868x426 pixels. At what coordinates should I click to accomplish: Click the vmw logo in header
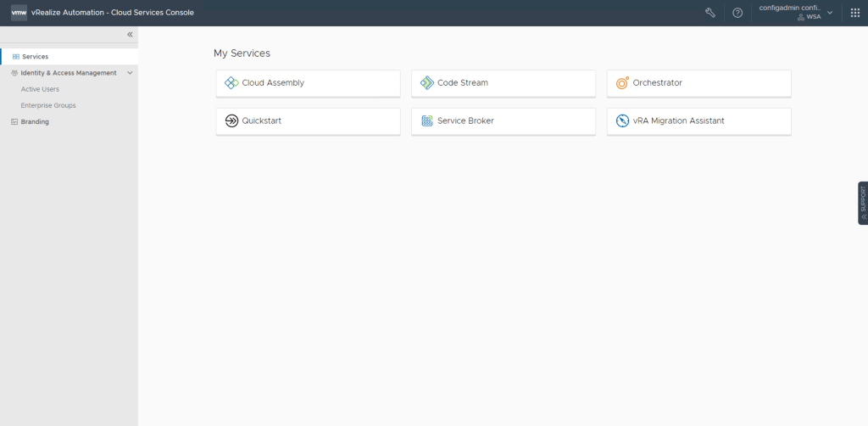[19, 13]
